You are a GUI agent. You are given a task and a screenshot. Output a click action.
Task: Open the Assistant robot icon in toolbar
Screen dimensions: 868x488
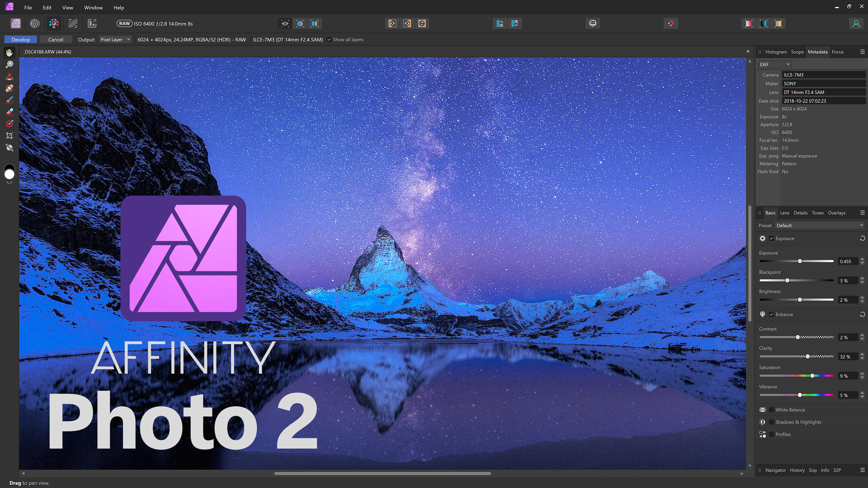(x=593, y=23)
